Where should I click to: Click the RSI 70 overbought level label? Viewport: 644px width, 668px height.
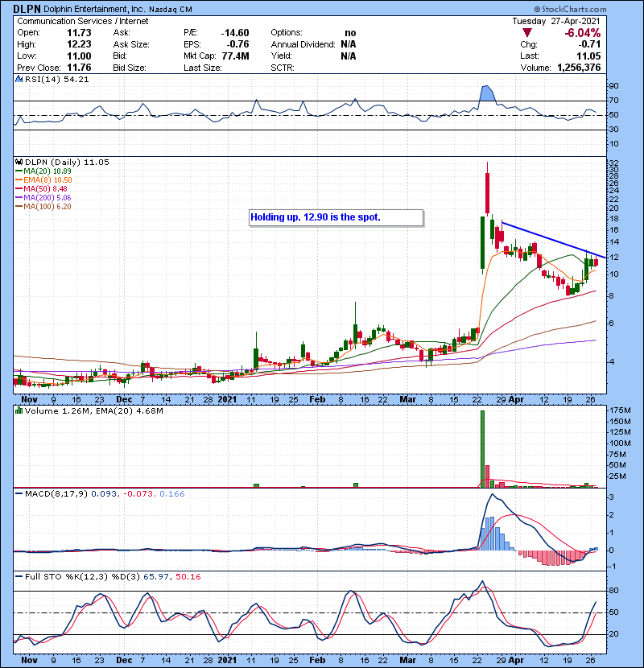point(613,101)
